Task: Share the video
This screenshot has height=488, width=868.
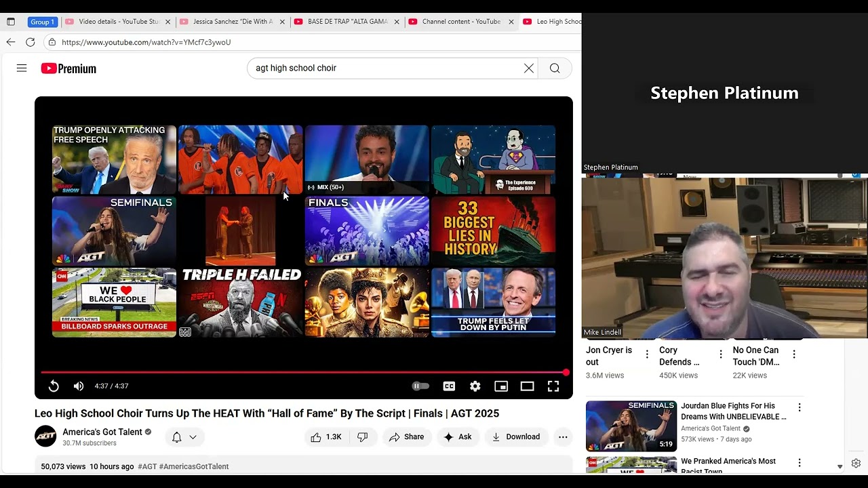Action: pos(407,437)
